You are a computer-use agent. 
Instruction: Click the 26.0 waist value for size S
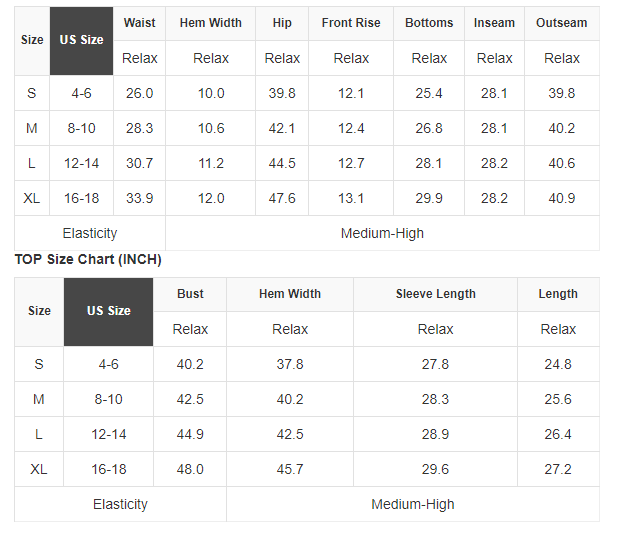pos(140,93)
